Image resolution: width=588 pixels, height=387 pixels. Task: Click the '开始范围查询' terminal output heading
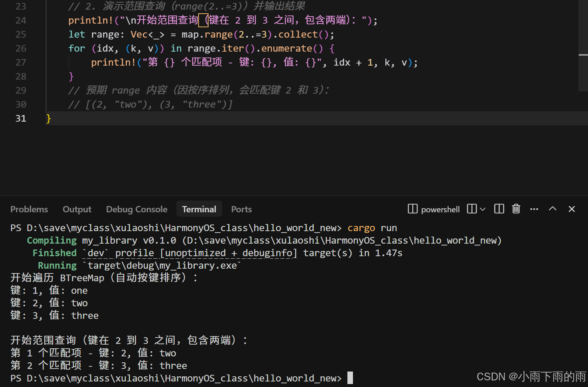click(129, 341)
